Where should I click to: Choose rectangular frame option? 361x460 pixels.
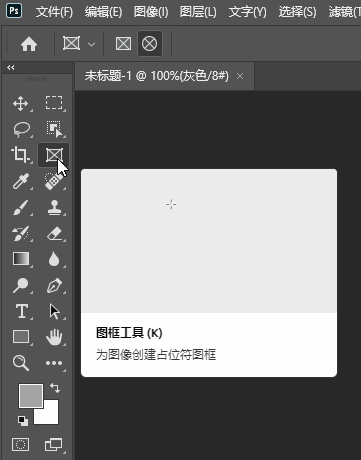pyautogui.click(x=123, y=44)
